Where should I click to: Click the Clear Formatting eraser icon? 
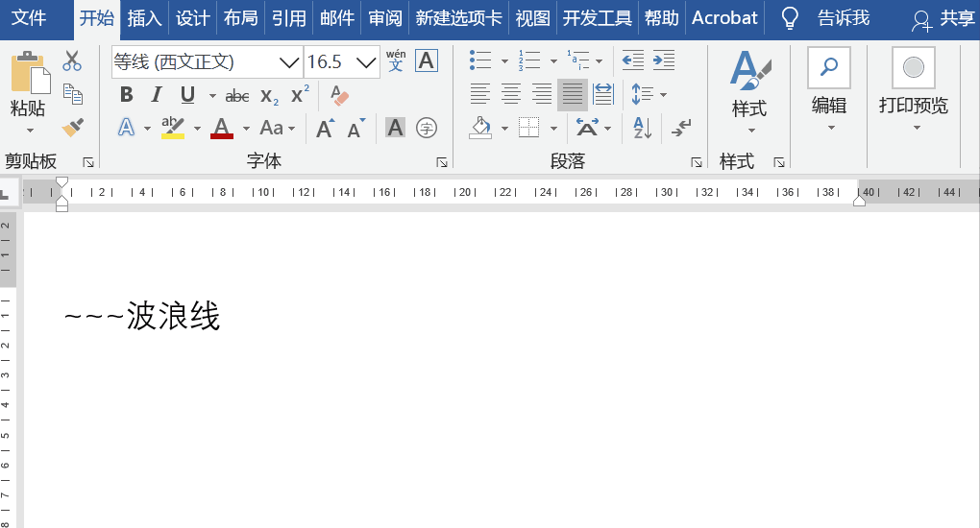[x=338, y=95]
